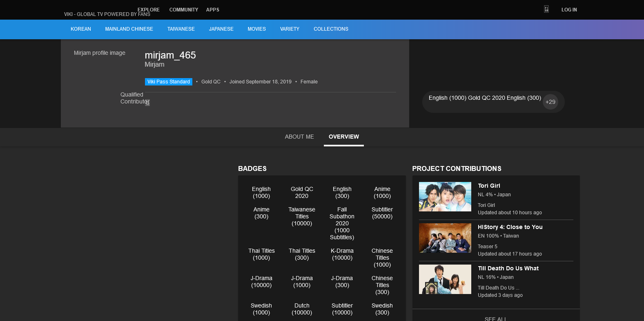This screenshot has width=644, height=321.
Task: Click the K-Drama (10000) badge
Action: (x=342, y=254)
